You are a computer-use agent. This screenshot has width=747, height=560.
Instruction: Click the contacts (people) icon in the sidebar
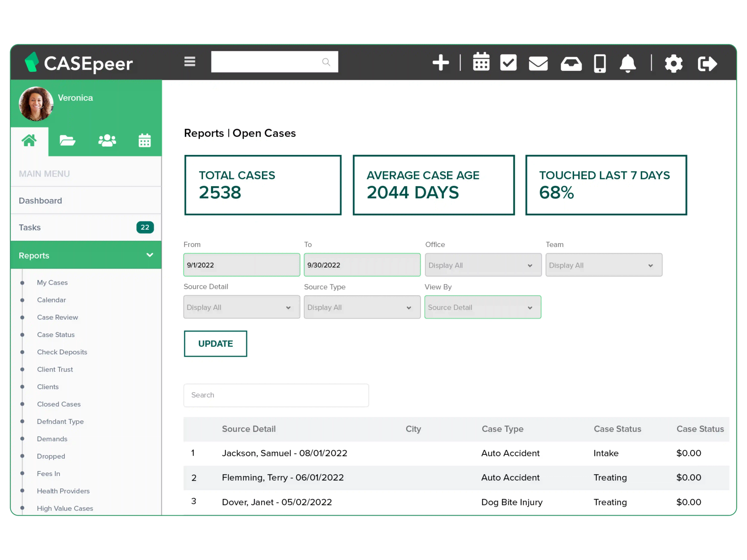pos(107,141)
